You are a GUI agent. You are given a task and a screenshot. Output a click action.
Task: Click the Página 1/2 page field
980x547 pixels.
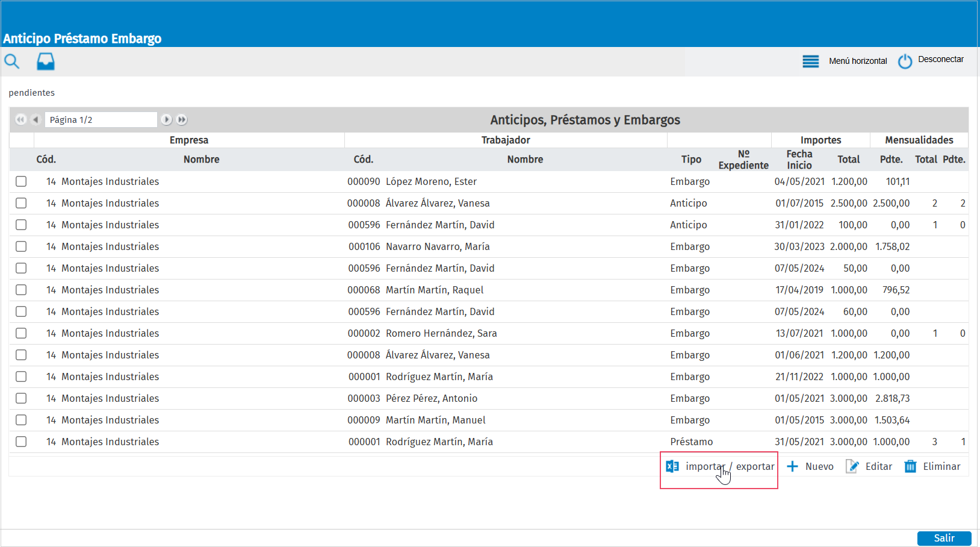click(x=101, y=120)
